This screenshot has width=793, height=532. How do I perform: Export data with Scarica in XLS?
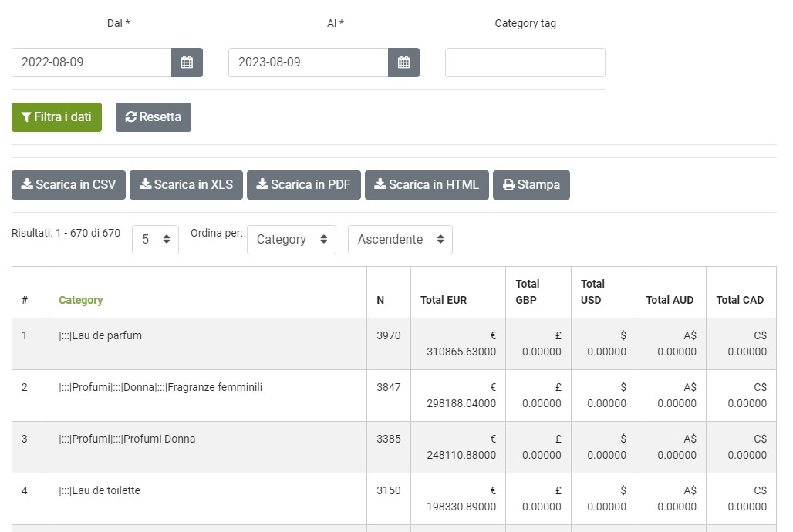186,185
